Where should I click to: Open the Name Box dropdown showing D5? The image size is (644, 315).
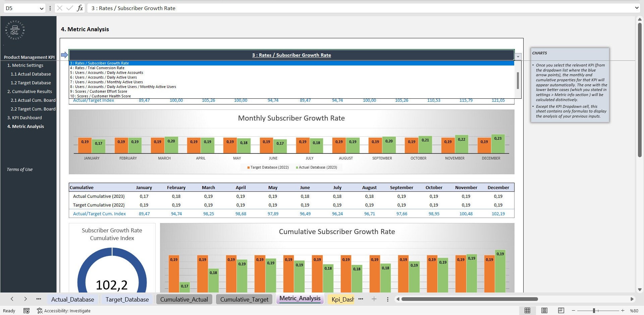pyautogui.click(x=41, y=8)
